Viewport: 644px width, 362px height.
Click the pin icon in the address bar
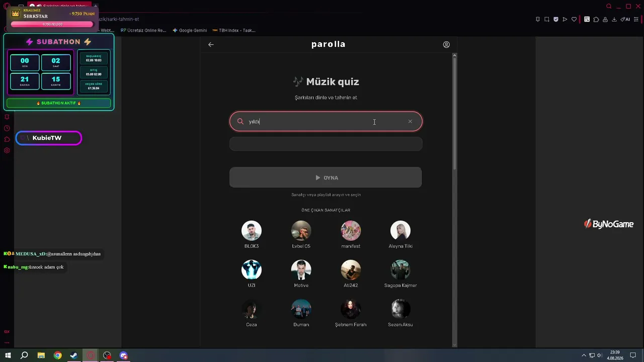(538, 19)
